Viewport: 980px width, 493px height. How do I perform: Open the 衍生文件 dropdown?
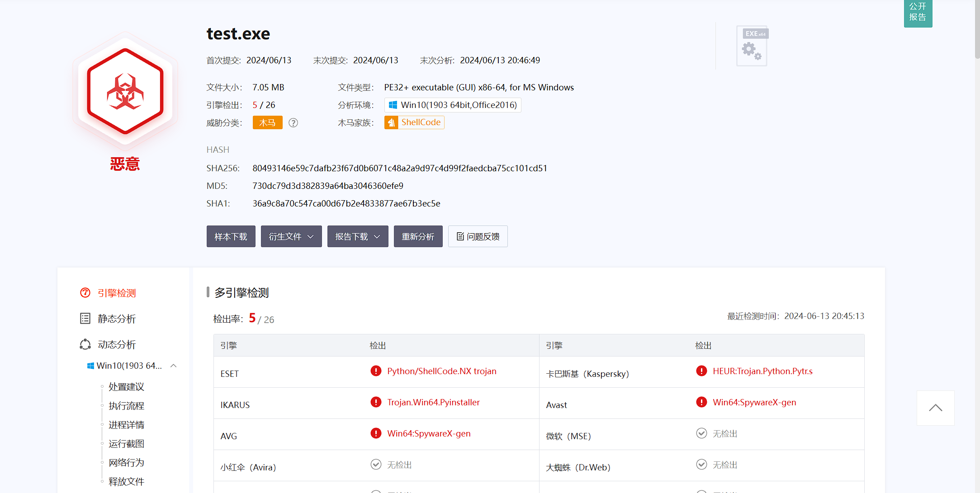pyautogui.click(x=291, y=236)
